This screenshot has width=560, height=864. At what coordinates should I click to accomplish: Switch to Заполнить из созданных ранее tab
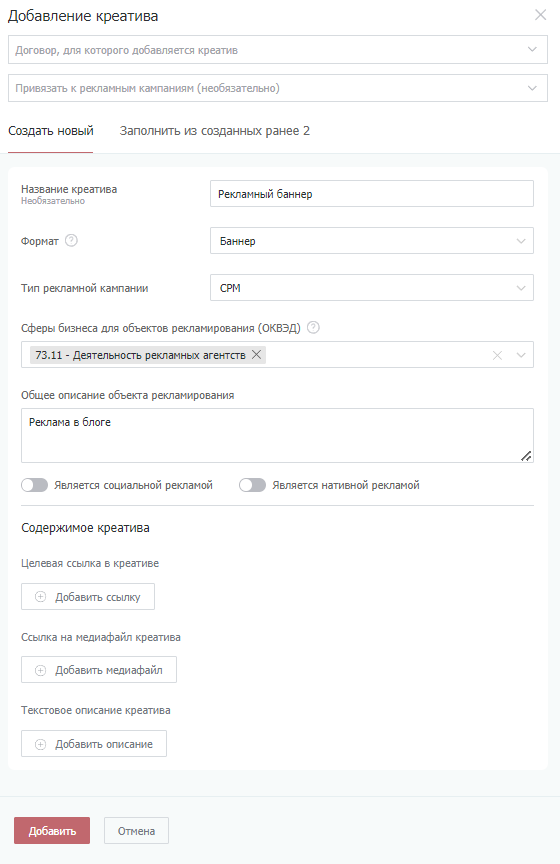coord(214,131)
